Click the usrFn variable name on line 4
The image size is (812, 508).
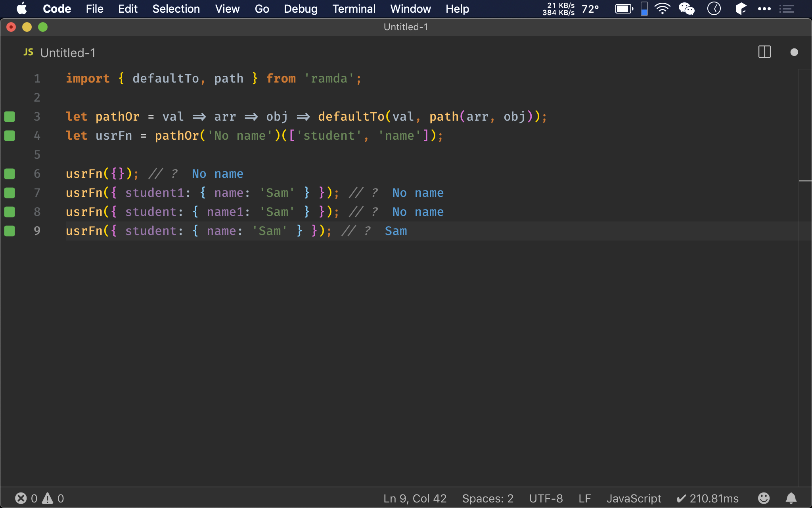coord(114,136)
